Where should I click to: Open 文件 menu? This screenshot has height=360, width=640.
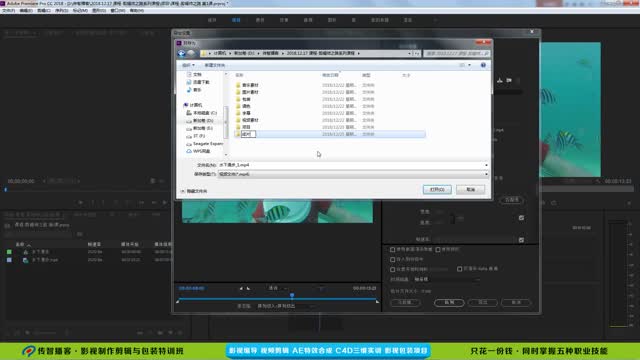coord(9,11)
